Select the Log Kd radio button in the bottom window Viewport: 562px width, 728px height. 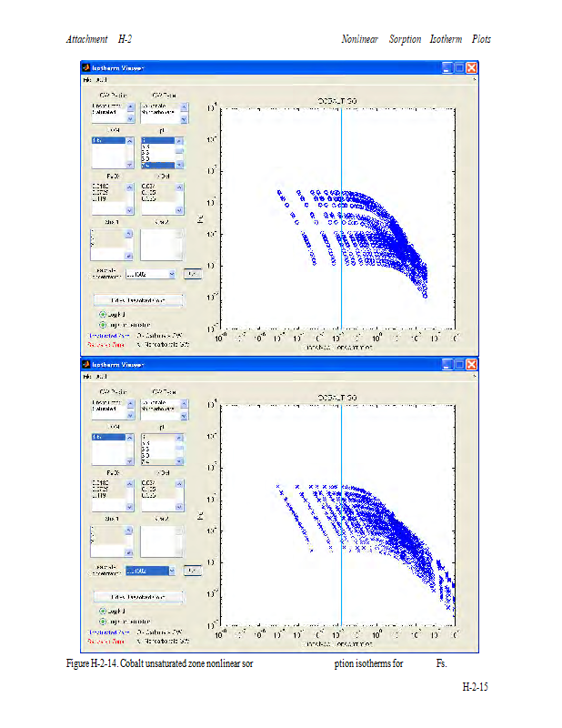coord(103,611)
